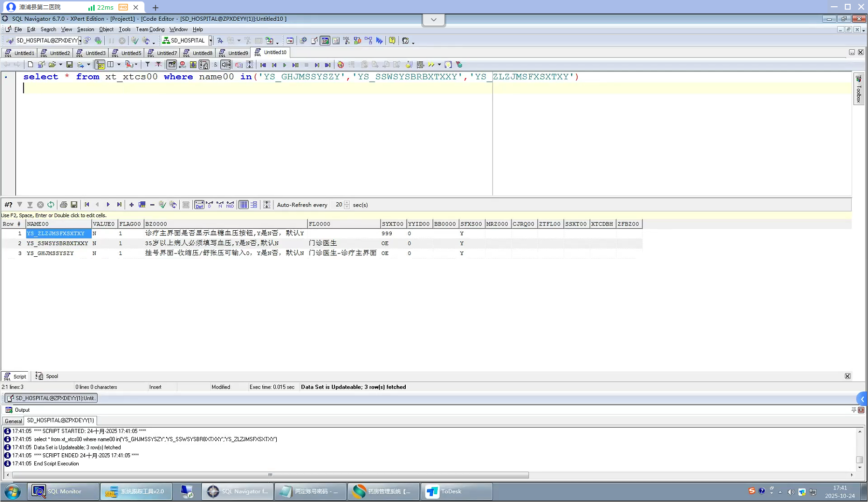Sort by the NAME00 column header
This screenshot has width=868, height=502.
pos(59,224)
